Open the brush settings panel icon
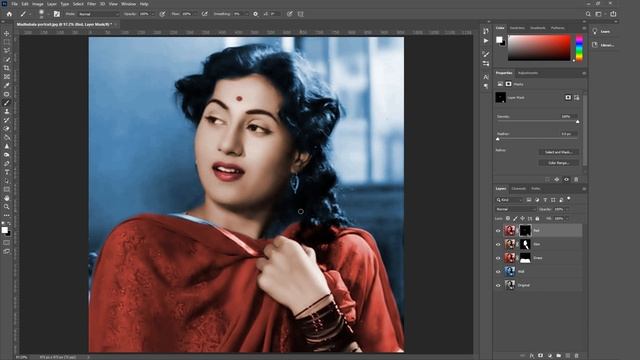Image resolution: width=640 pixels, height=360 pixels. tap(57, 14)
